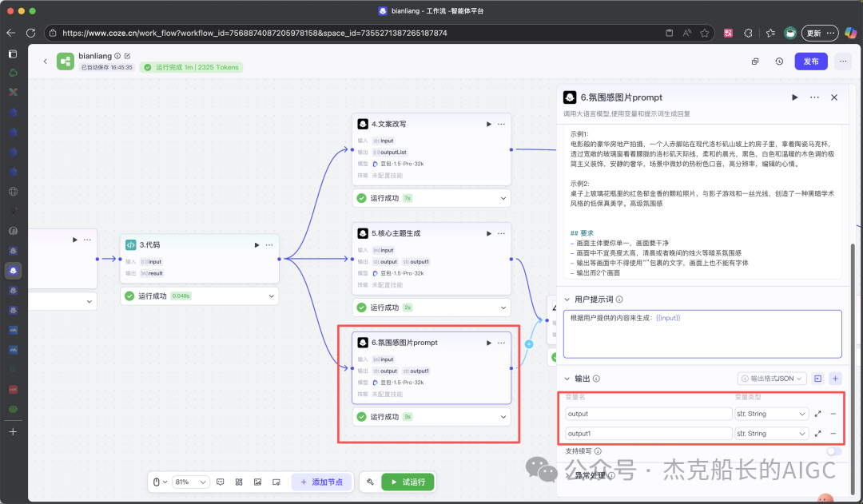Click the translate extension icon

tap(728, 33)
